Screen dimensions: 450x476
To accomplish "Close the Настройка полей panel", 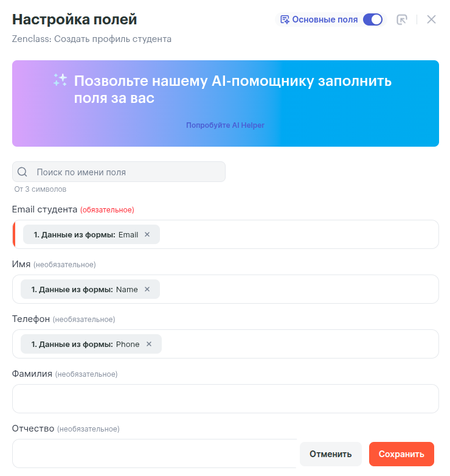I will [x=431, y=19].
